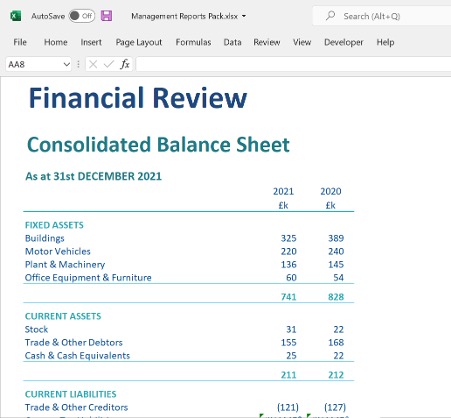Image resolution: width=451 pixels, height=418 pixels.
Task: Select current assets total 211
Action: [x=289, y=375]
